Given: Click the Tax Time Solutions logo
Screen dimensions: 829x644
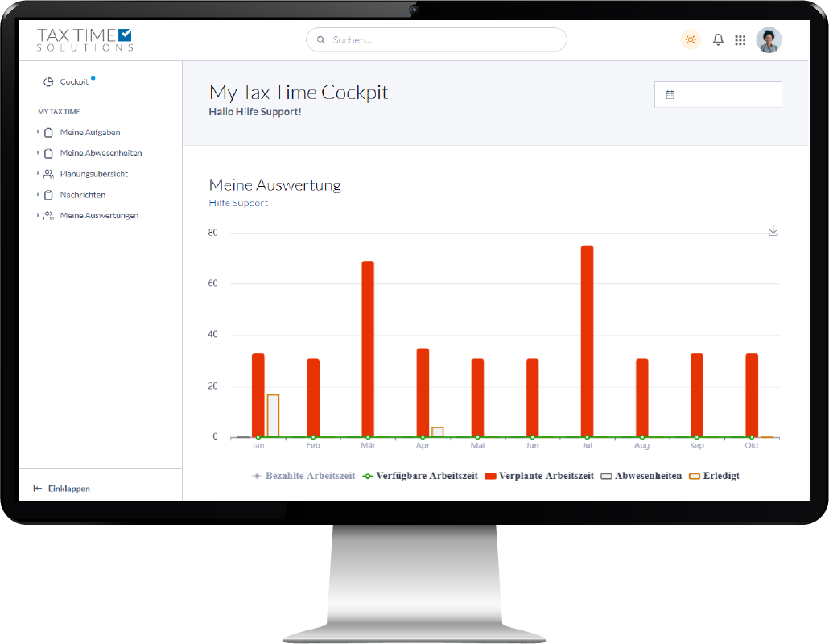Looking at the screenshot, I should pos(85,39).
